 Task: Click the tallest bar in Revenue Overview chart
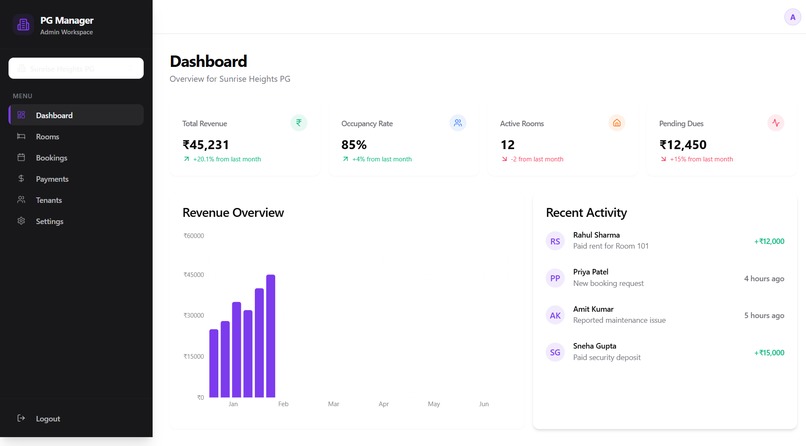(270, 336)
